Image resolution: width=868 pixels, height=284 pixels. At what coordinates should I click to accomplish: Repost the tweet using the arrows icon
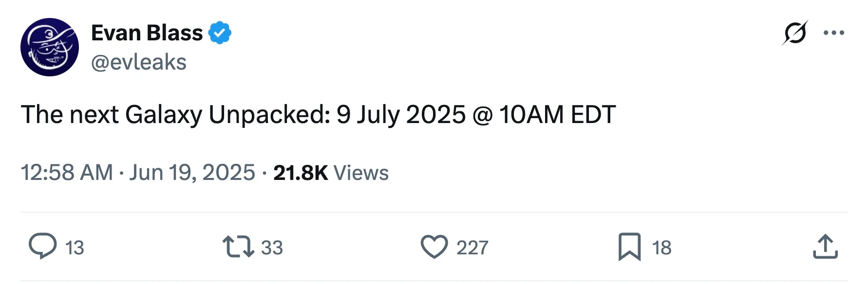238,247
